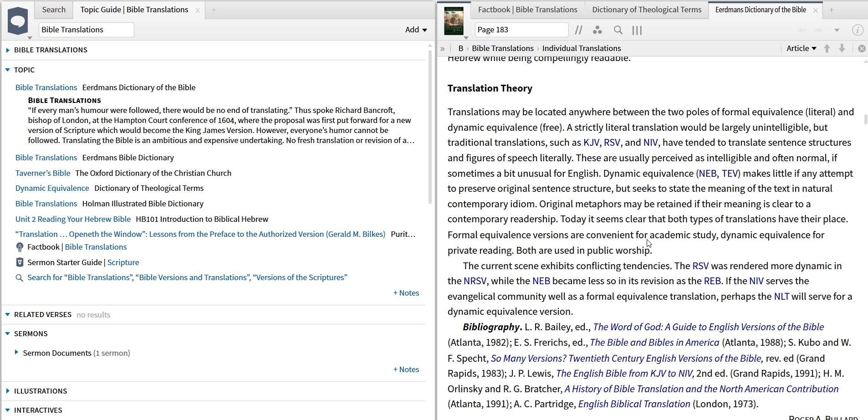Screen dimensions: 868x420
Task: Open Factbook Bible Translations link
Action: coord(96,247)
